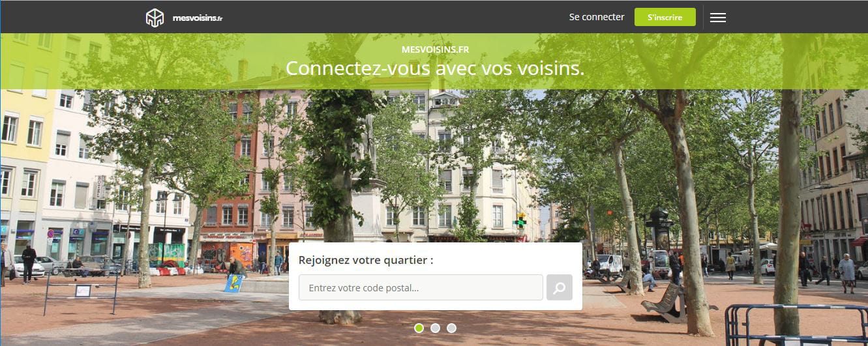Open the hamburger menu icon
Image resolution: width=868 pixels, height=346 pixels.
718,18
